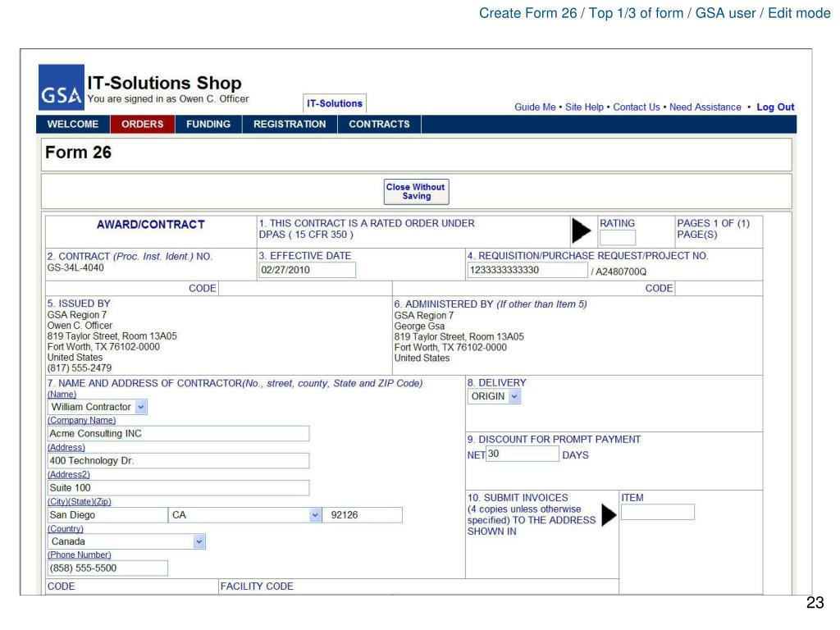Open the FUNDING tab

pos(208,125)
